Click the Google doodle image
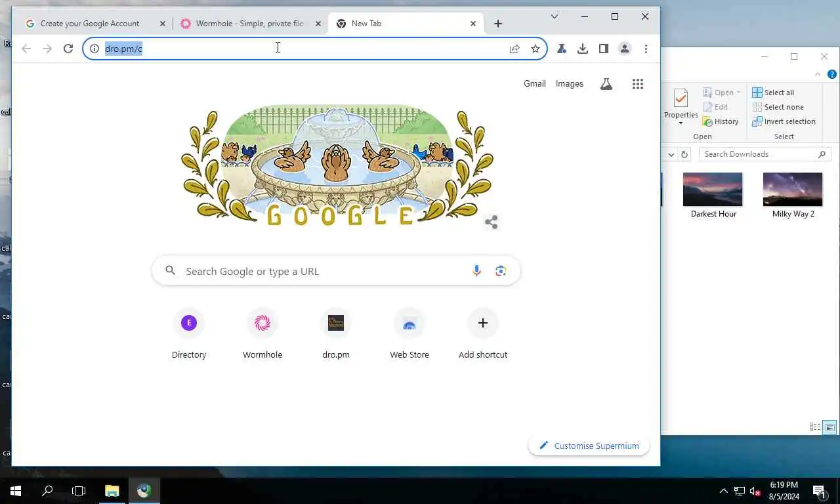The image size is (840, 504). pyautogui.click(x=337, y=166)
